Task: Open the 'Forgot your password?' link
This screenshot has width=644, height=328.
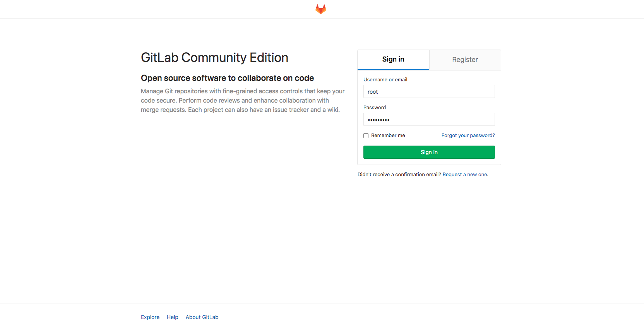Action: pos(468,136)
